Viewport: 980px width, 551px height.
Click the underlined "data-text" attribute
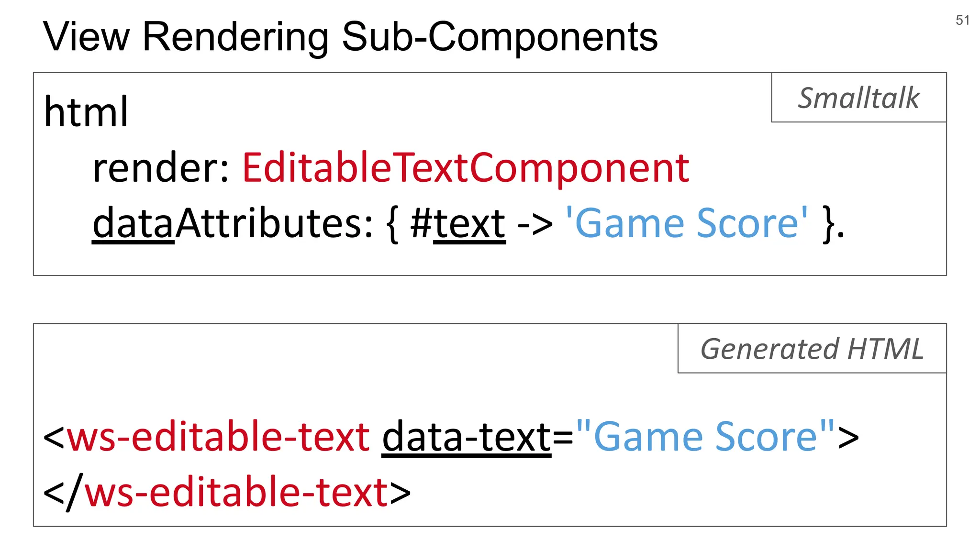pyautogui.click(x=467, y=437)
